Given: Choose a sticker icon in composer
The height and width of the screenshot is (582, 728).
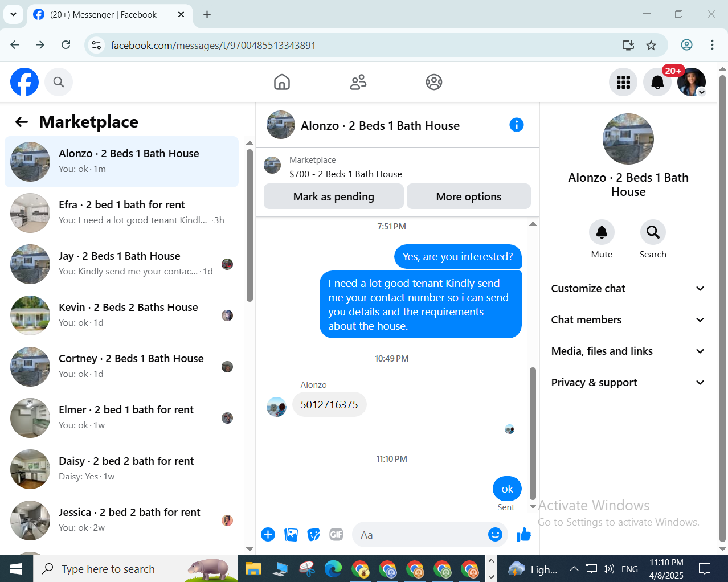Looking at the screenshot, I should (313, 535).
